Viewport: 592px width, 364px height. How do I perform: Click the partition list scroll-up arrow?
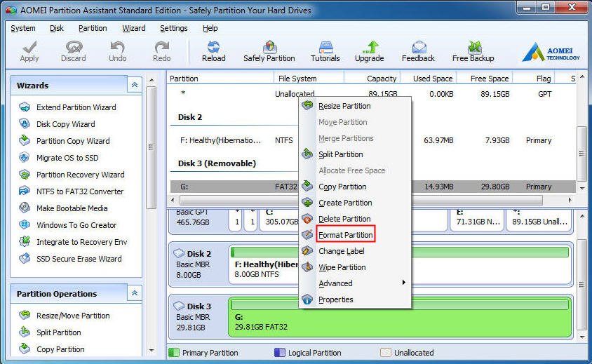click(x=581, y=77)
